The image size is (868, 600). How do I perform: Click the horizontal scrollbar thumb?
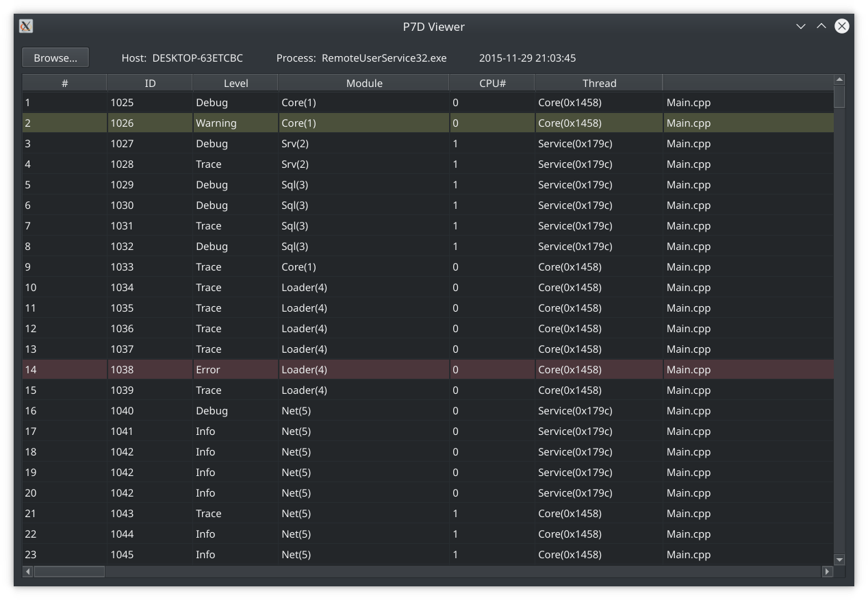pos(69,571)
